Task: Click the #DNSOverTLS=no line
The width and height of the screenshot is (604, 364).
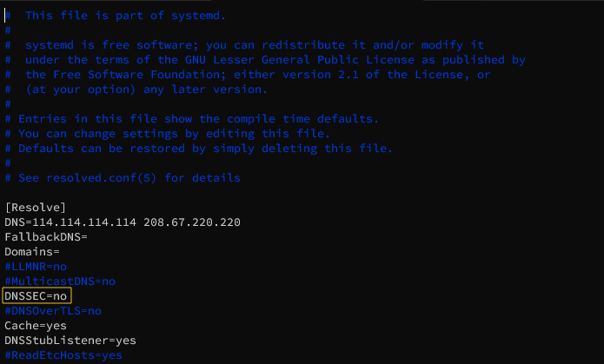Action: pyautogui.click(x=53, y=311)
